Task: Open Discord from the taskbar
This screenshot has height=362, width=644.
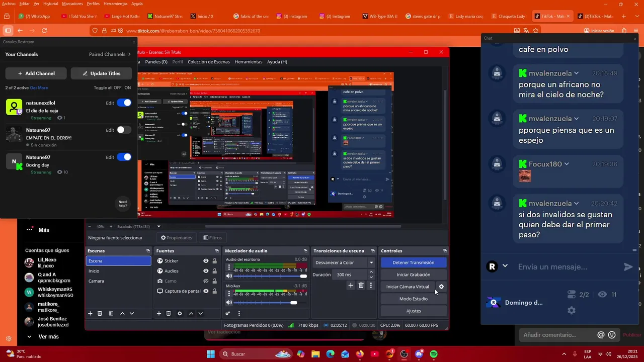Action: pos(419,354)
